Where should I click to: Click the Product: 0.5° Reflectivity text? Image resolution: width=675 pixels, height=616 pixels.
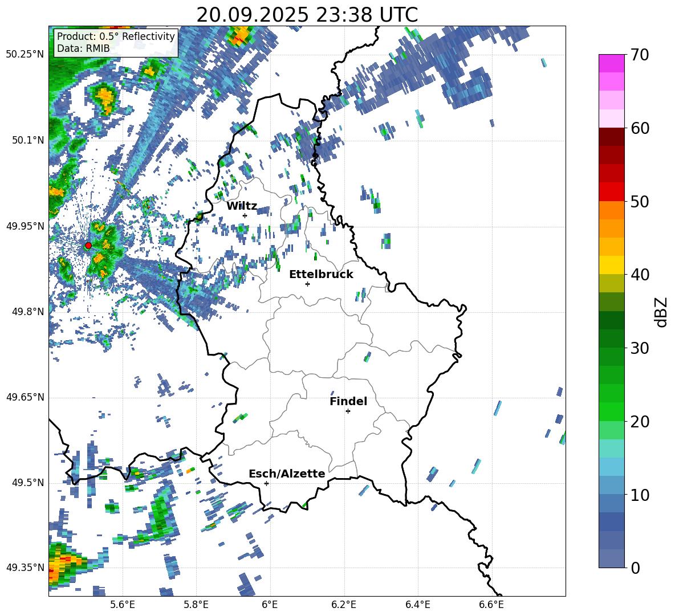coord(116,36)
